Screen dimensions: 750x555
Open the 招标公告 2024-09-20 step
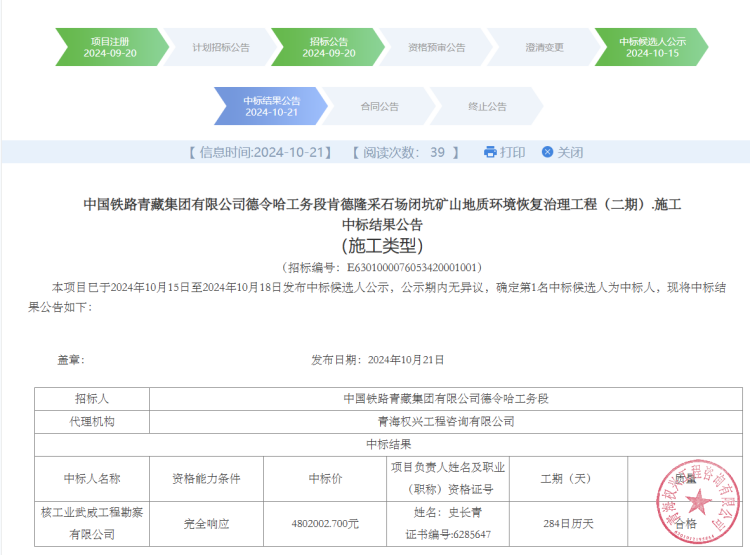[328, 47]
